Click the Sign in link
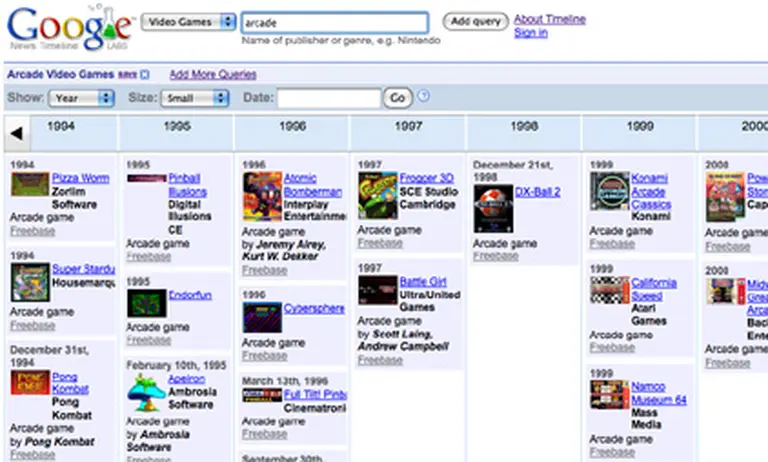Screen dimensions: 768x462 pos(530,33)
